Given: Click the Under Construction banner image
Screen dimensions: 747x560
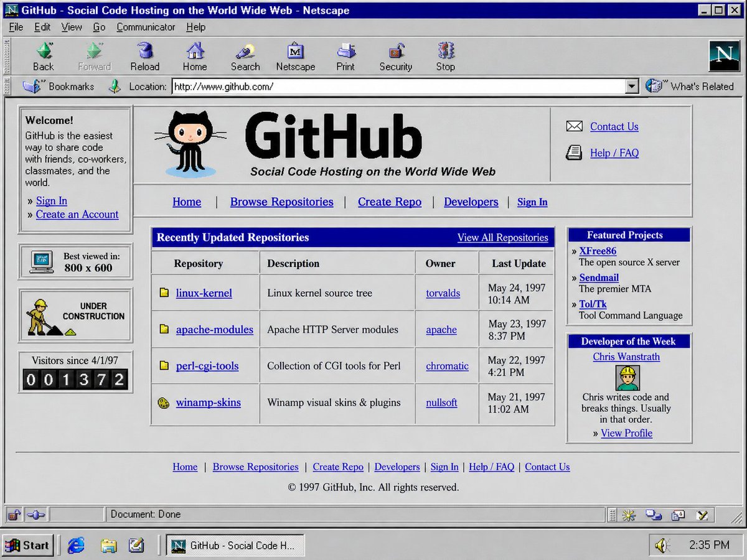Looking at the screenshot, I should (75, 315).
